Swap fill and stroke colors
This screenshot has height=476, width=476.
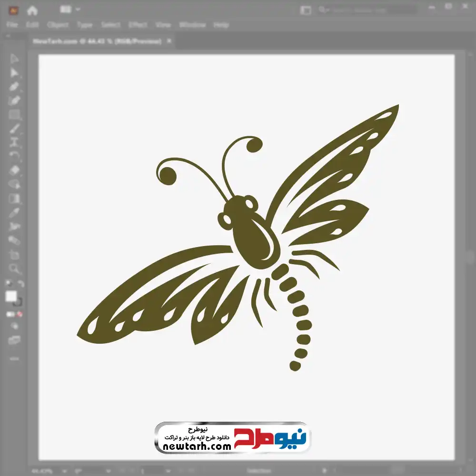pos(20,284)
